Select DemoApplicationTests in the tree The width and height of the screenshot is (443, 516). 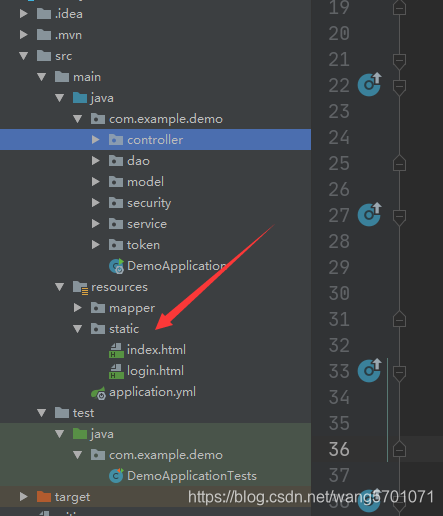[x=192, y=476]
